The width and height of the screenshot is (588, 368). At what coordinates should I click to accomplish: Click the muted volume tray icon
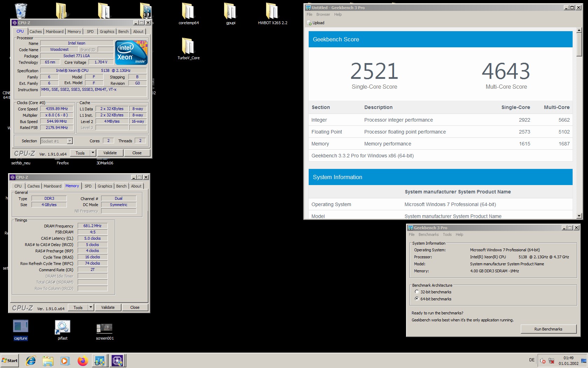point(543,361)
